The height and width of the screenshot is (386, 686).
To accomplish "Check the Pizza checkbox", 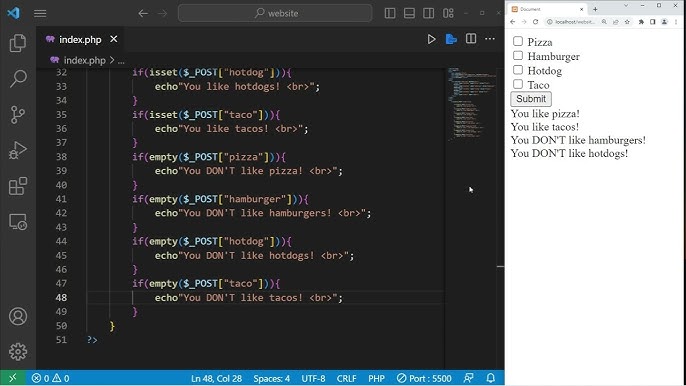I will (518, 41).
